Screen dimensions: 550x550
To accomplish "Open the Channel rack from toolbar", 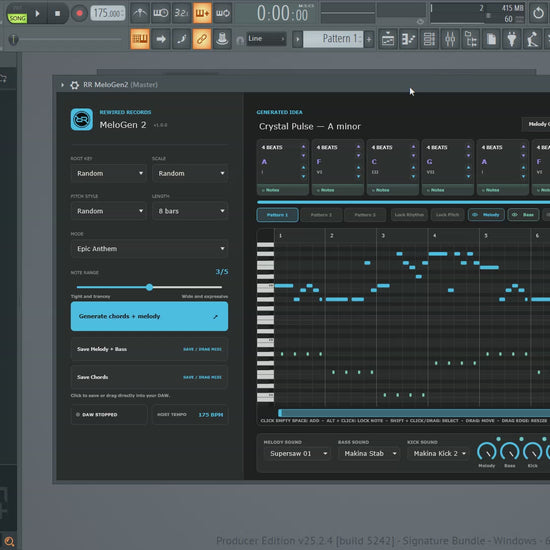I will click(x=429, y=39).
